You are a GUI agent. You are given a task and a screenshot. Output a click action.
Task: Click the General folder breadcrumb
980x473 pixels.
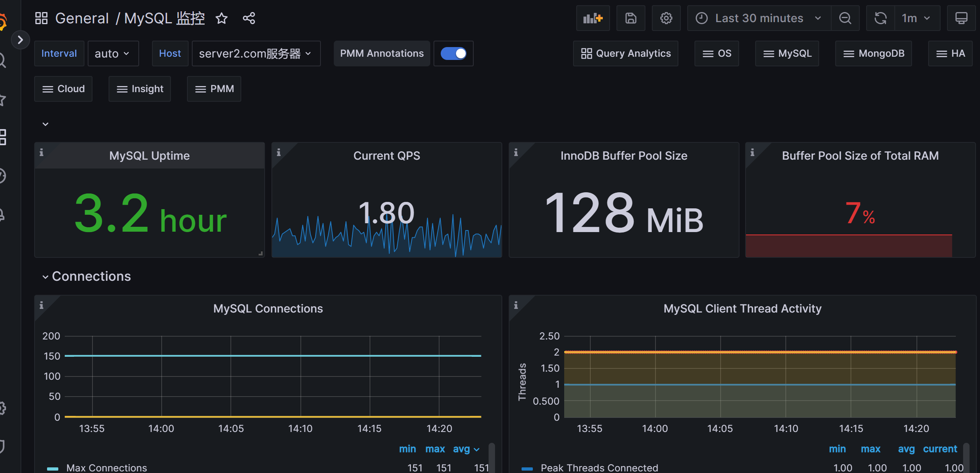pyautogui.click(x=82, y=18)
